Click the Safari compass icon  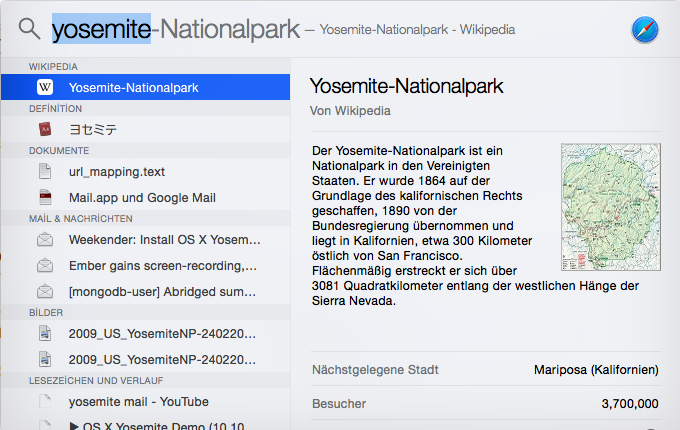(645, 30)
